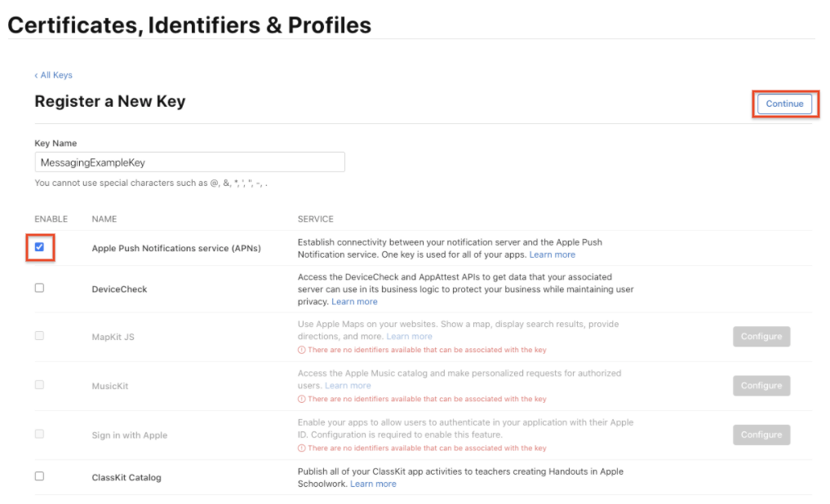Open Learn more link for DeviceCheck

click(354, 302)
